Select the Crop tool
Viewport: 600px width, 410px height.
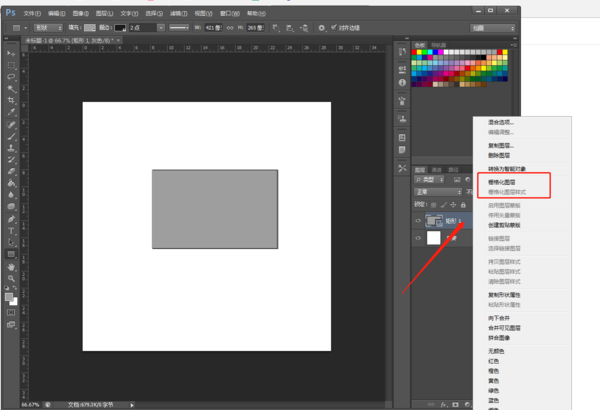(x=11, y=100)
